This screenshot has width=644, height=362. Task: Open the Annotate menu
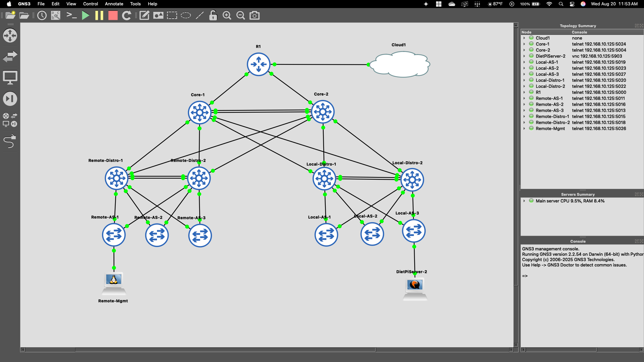(x=114, y=4)
